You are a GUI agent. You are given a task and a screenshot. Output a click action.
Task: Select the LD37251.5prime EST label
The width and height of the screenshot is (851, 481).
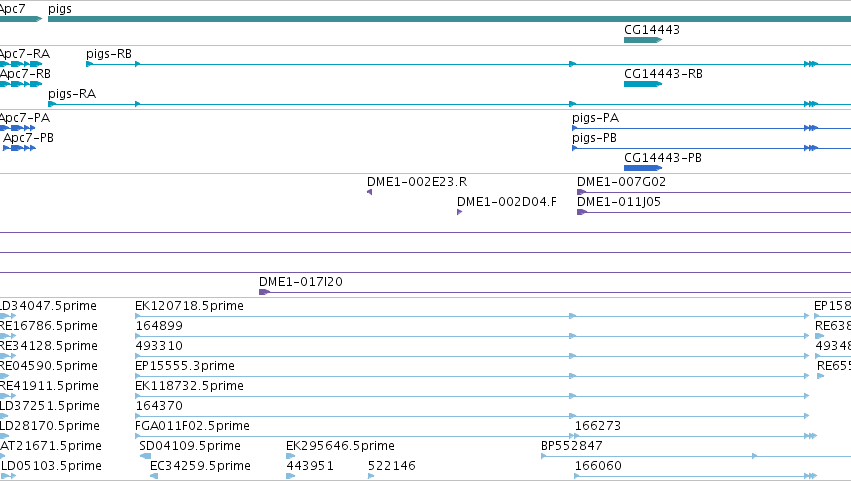pos(50,406)
